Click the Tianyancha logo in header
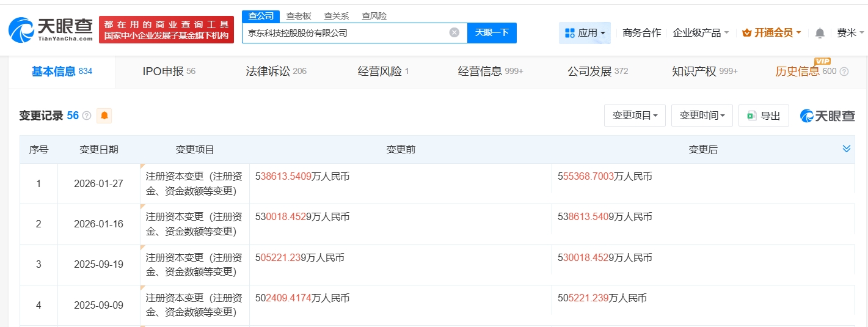 (x=51, y=29)
